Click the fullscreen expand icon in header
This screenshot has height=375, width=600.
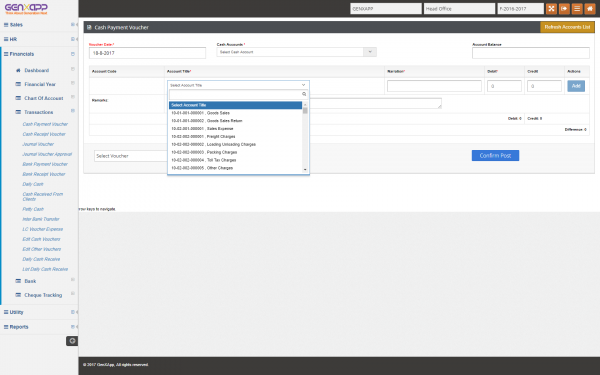coord(551,8)
